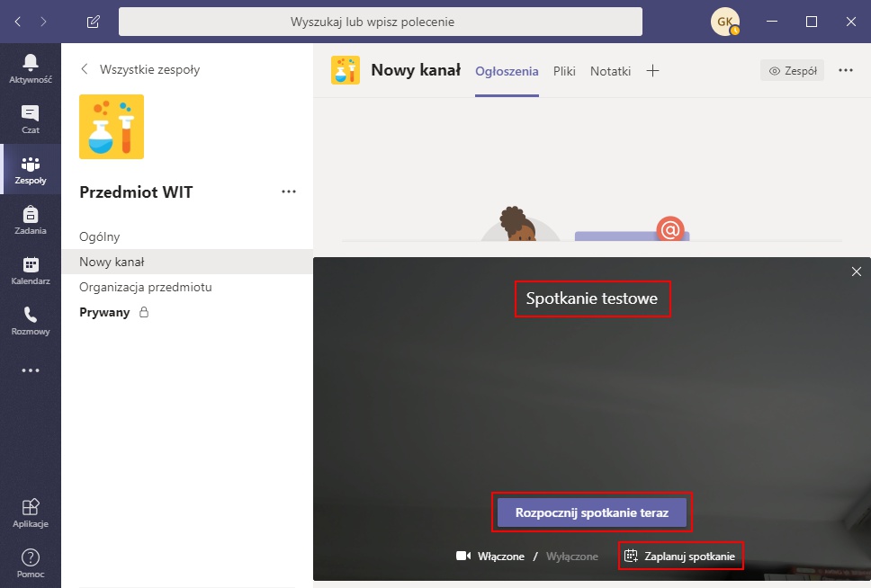Add a new tab with plus icon
The height and width of the screenshot is (588, 871).
point(652,70)
